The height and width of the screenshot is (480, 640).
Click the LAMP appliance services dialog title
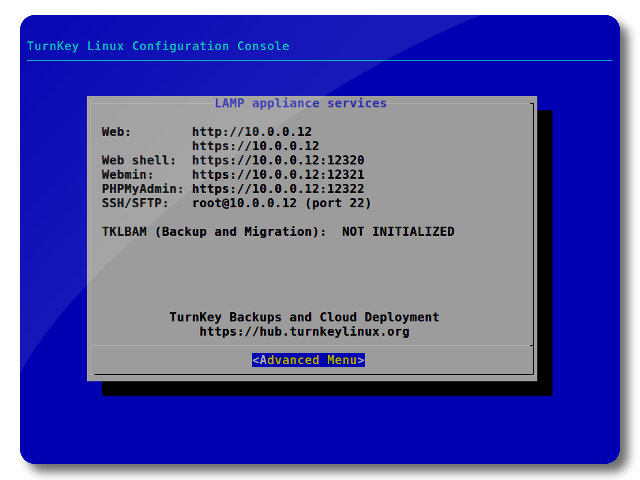300,103
